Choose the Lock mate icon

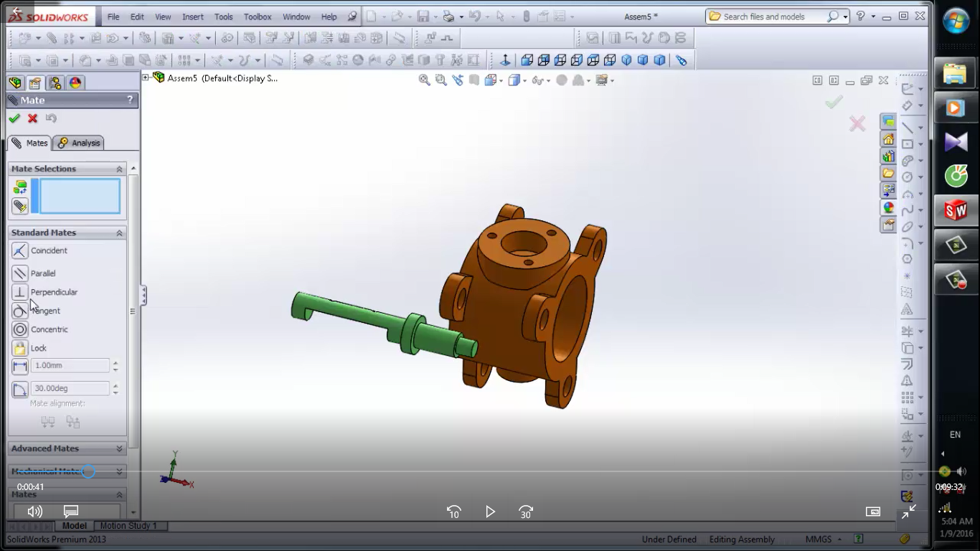click(20, 348)
